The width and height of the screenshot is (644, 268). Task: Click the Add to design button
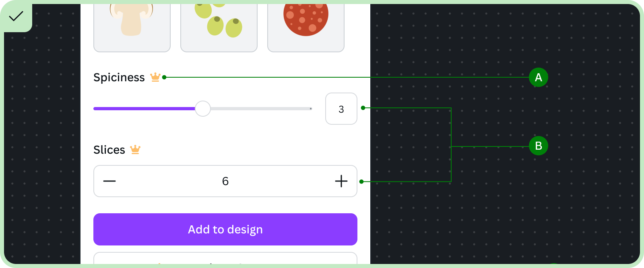(x=225, y=229)
